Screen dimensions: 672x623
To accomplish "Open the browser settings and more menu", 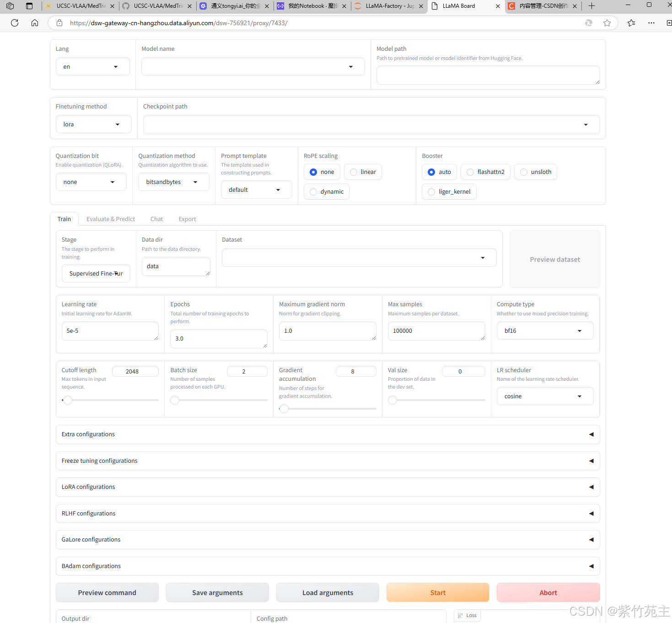I will click(x=651, y=23).
